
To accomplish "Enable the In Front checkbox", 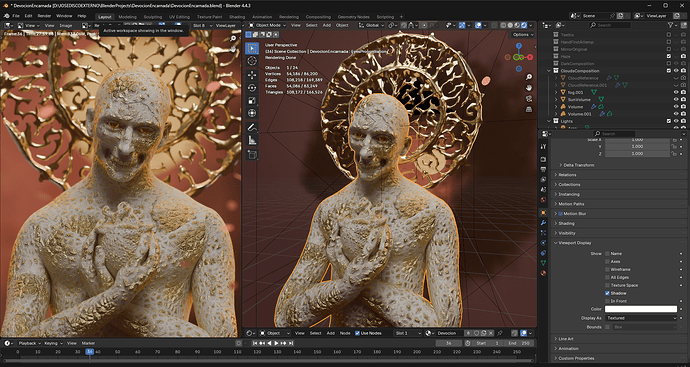I will pyautogui.click(x=607, y=301).
